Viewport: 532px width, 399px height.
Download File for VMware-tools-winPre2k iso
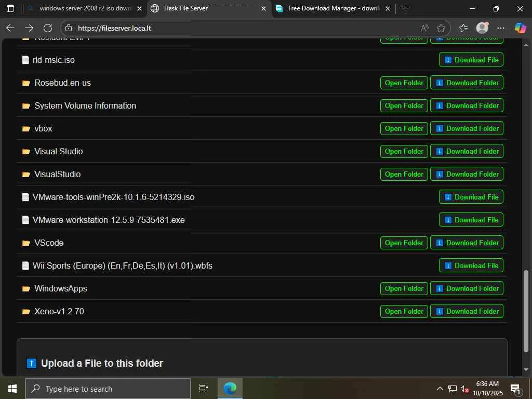coord(471,197)
